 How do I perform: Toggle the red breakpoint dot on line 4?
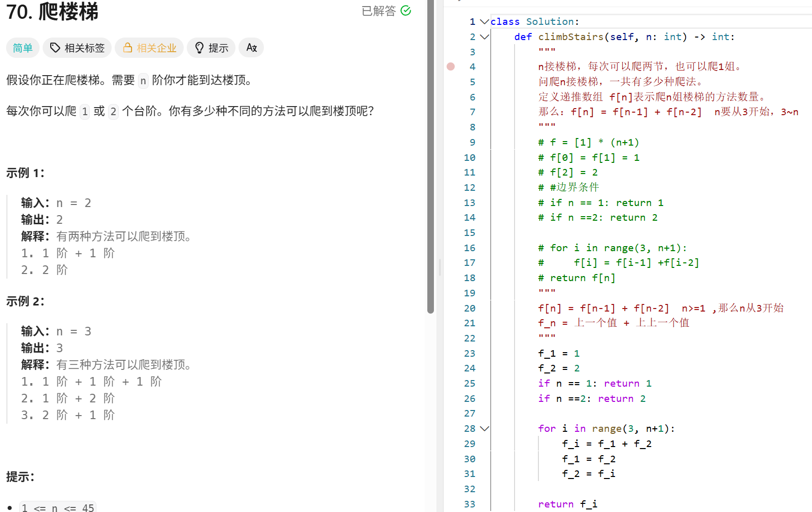tap(450, 66)
